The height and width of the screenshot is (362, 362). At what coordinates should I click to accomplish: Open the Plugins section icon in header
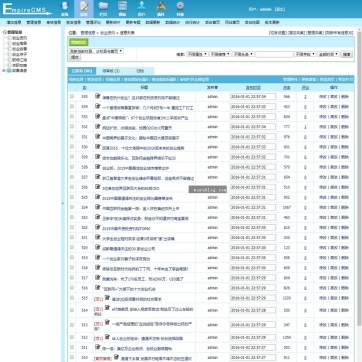pos(161,8)
